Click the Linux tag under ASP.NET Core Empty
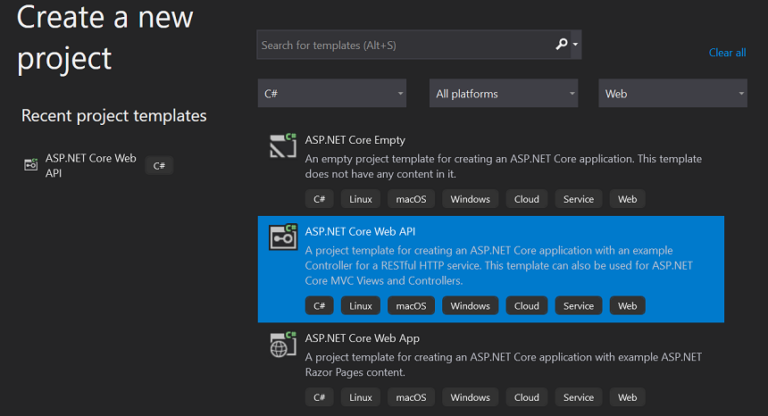This screenshot has height=416, width=768. [361, 199]
